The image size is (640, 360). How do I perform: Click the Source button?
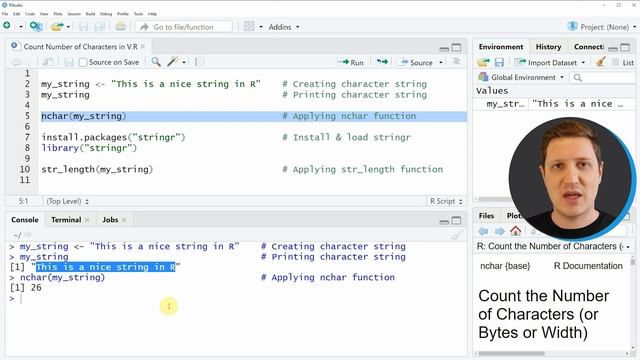pos(416,62)
